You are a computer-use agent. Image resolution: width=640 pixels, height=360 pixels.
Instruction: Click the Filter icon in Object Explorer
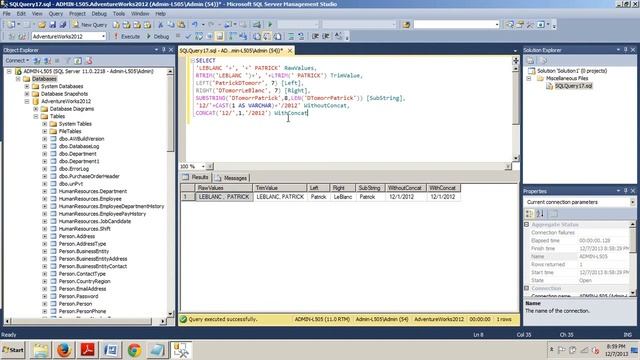68,60
